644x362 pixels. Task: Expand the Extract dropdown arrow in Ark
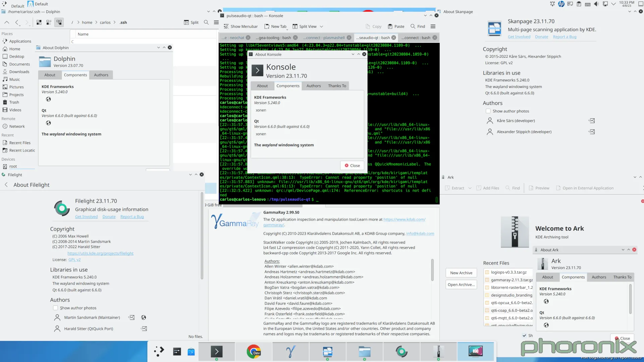pos(470,188)
